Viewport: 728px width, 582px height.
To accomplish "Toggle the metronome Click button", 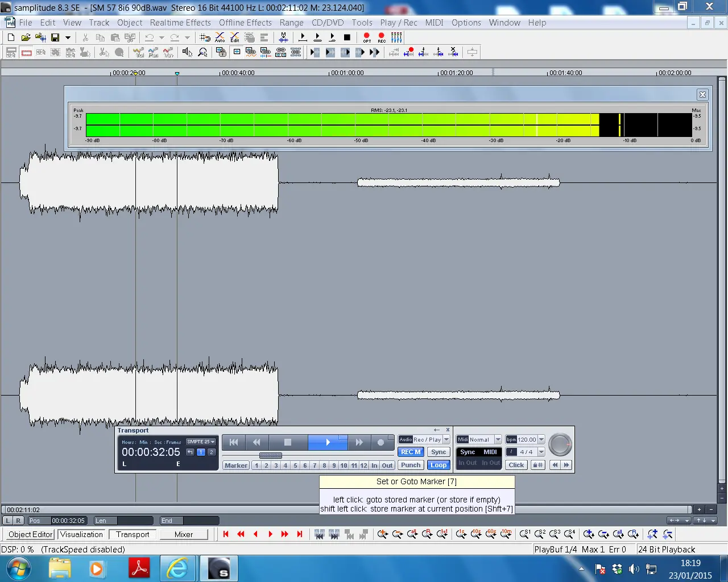I will 516,465.
